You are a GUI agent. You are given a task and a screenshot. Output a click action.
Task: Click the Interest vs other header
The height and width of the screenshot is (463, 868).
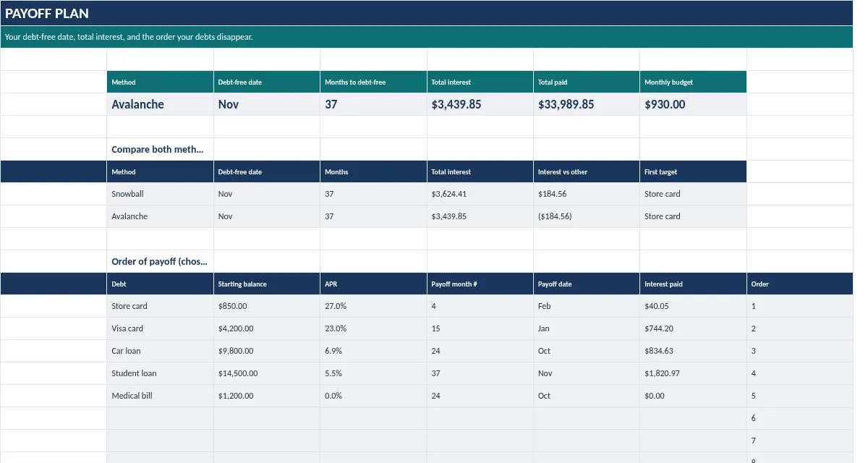[587, 171]
